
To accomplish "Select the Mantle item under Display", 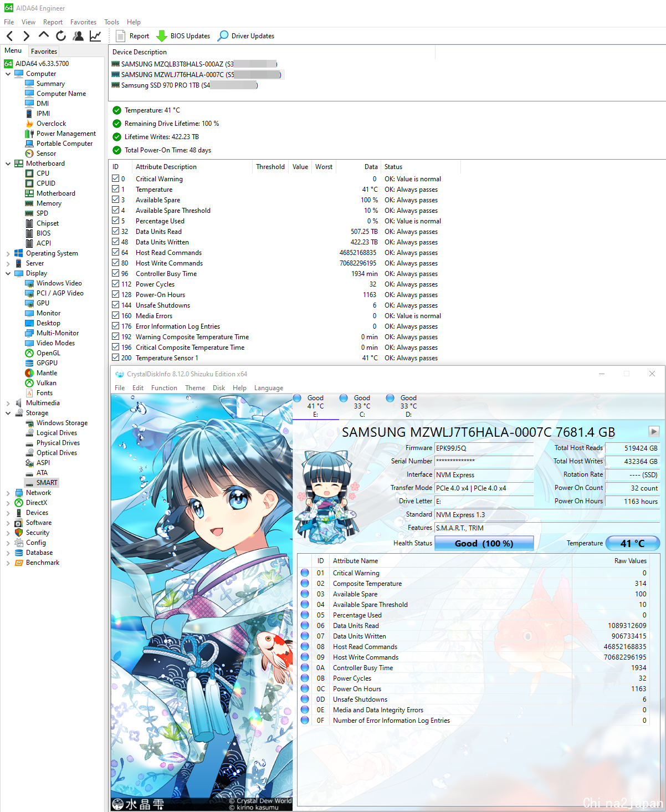I will click(41, 373).
